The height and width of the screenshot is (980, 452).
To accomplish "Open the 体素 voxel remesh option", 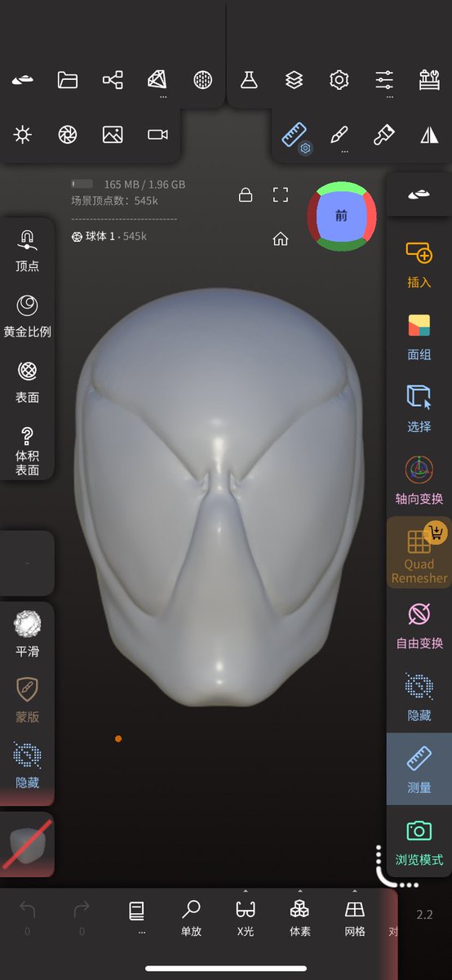I will pyautogui.click(x=300, y=918).
